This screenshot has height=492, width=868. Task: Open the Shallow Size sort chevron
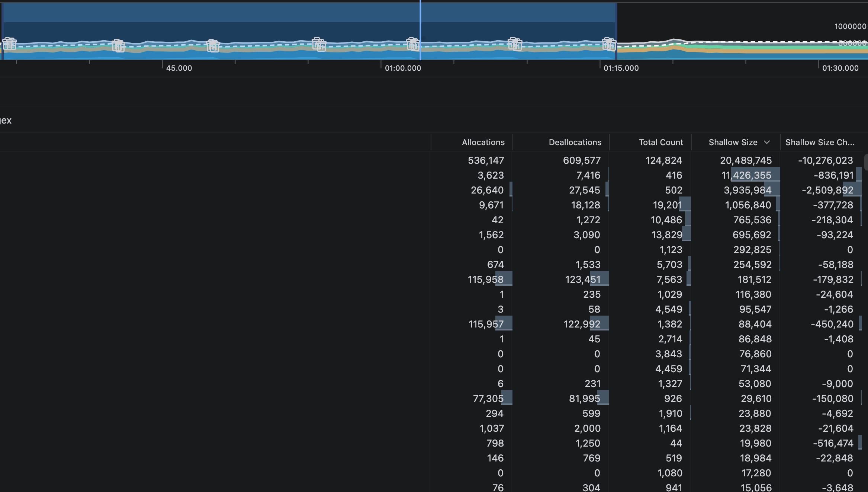coord(767,142)
